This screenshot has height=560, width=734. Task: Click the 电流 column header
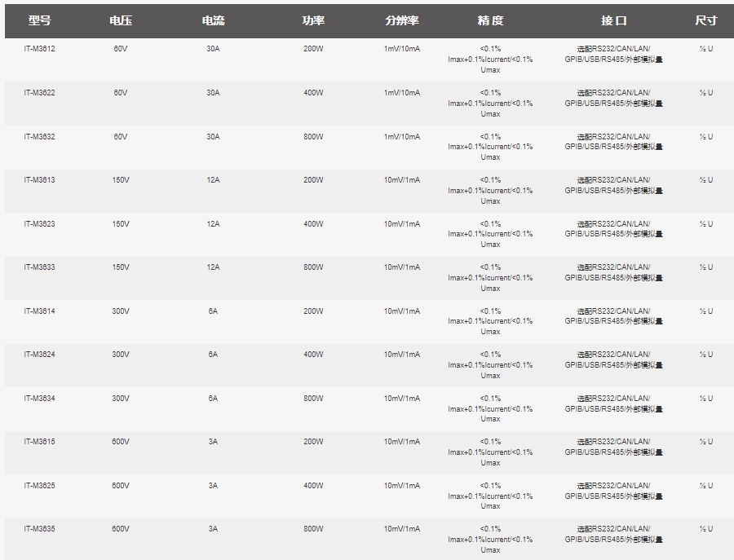[213, 20]
